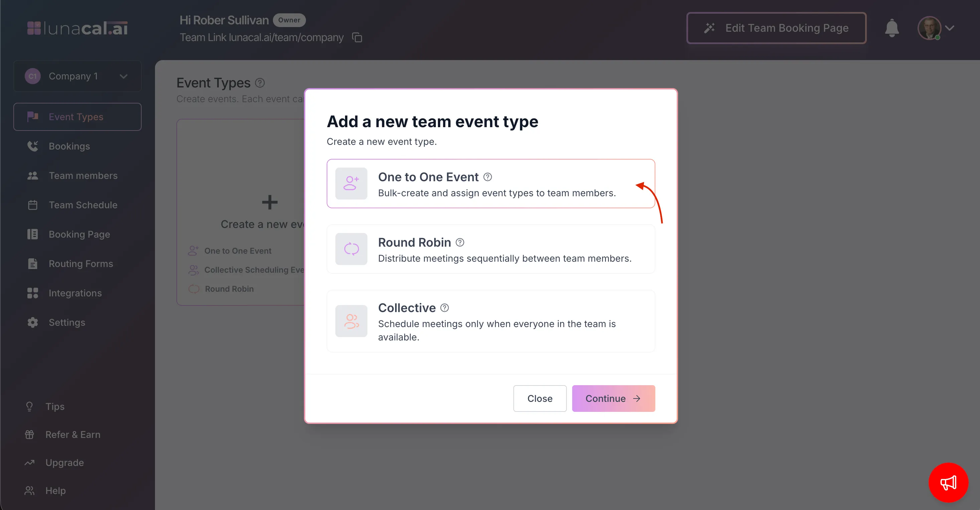The image size is (980, 510).
Task: Click the Tips link
Action: pos(55,406)
